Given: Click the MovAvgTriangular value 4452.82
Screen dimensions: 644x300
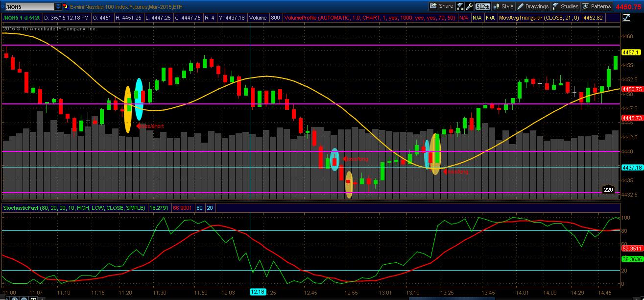Looking at the screenshot, I should click(594, 18).
